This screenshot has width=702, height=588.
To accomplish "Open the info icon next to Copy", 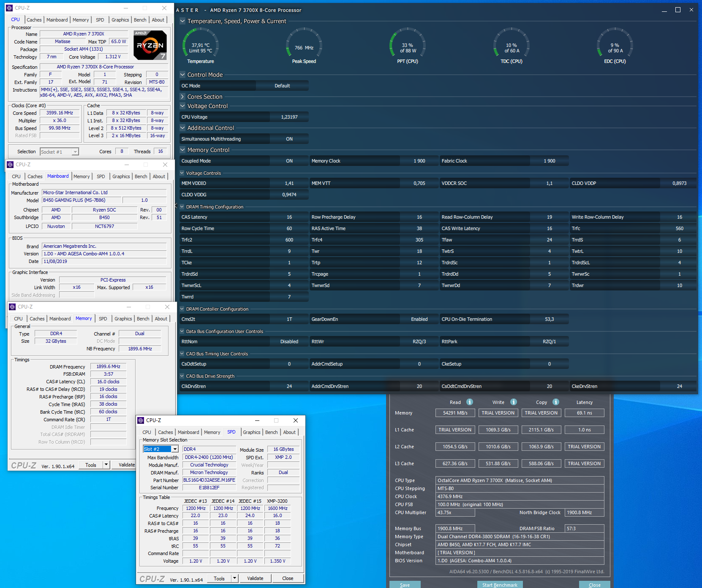I will click(556, 402).
